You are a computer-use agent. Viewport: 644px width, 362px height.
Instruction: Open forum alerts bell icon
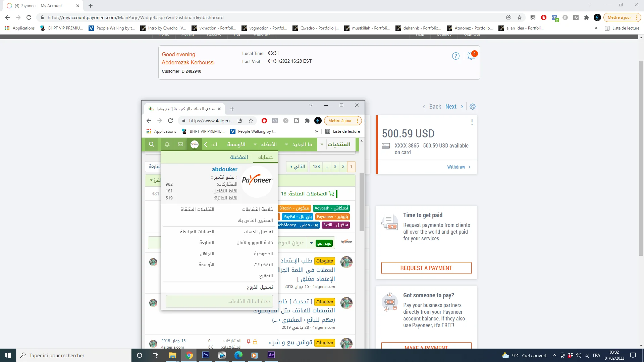click(167, 144)
